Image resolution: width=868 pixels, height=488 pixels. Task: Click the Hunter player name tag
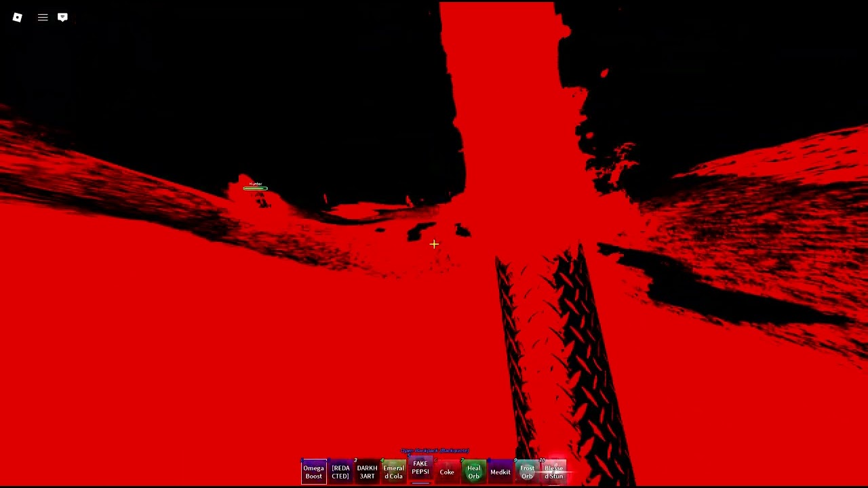(256, 184)
